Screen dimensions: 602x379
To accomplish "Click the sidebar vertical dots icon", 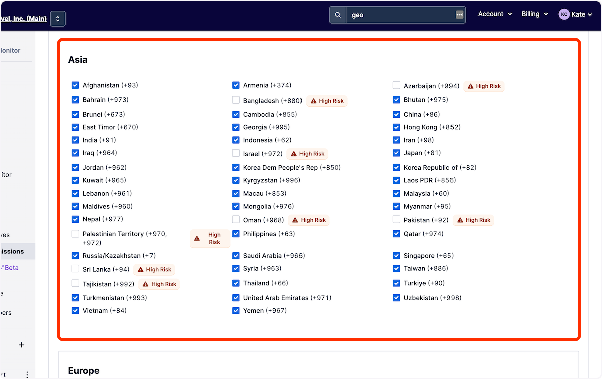I will tap(27, 374).
